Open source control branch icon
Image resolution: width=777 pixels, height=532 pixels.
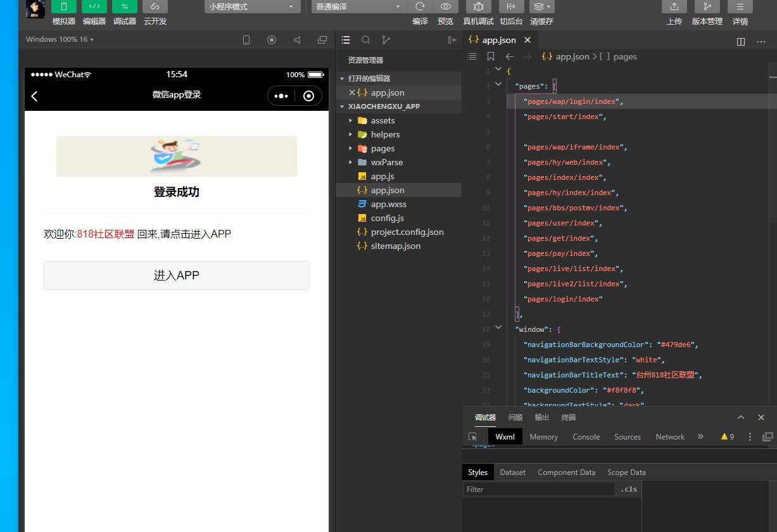coord(386,40)
